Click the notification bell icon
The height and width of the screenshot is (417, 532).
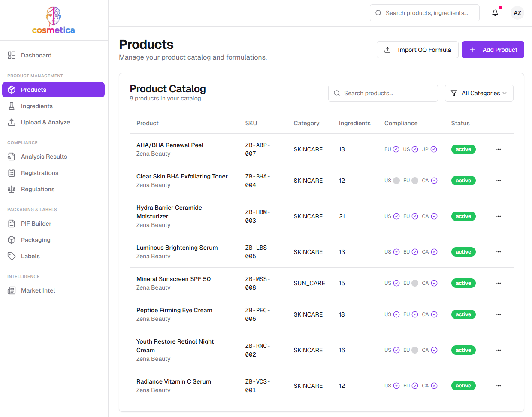pos(495,13)
